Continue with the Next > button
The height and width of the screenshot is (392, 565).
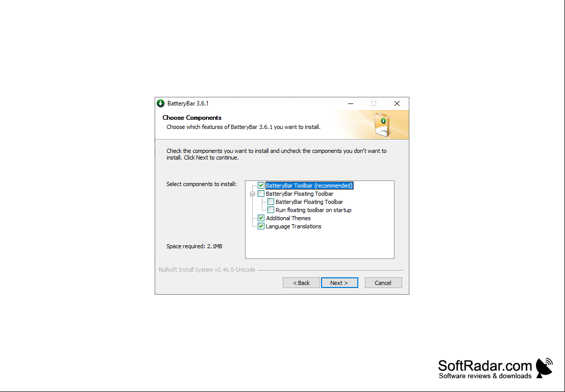tap(339, 283)
